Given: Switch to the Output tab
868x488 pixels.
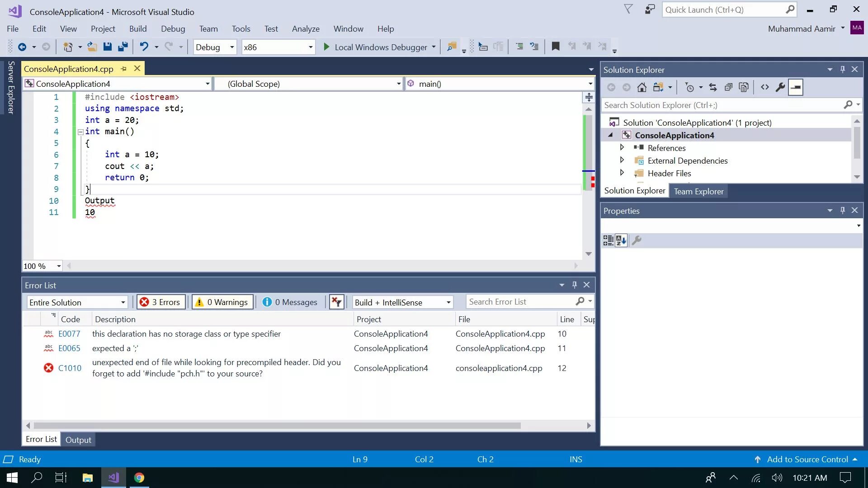Looking at the screenshot, I should coord(78,440).
